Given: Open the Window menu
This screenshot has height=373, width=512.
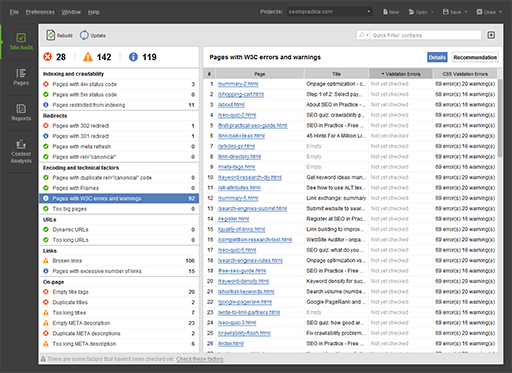Looking at the screenshot, I should (71, 12).
